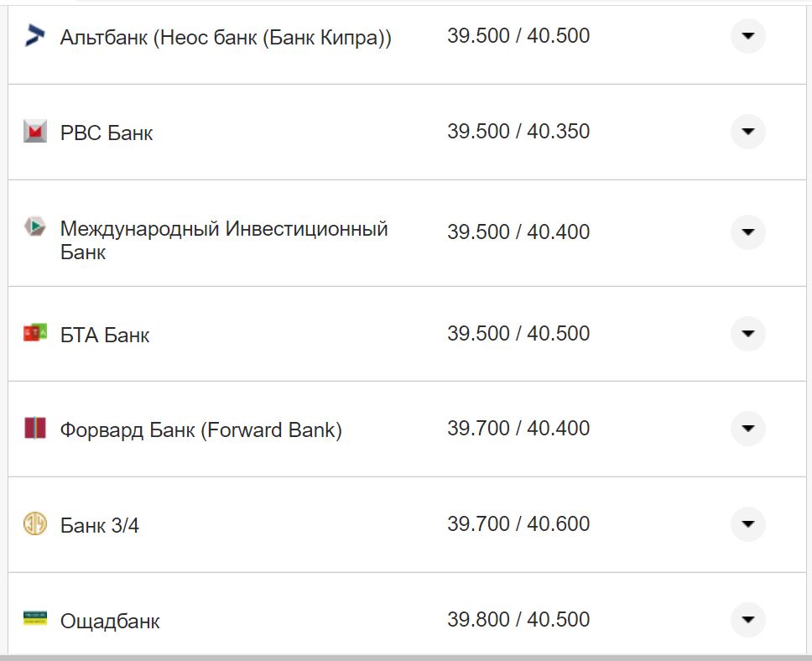Click the Банк 3/4 logo icon
This screenshot has height=661, width=812.
[x=34, y=524]
